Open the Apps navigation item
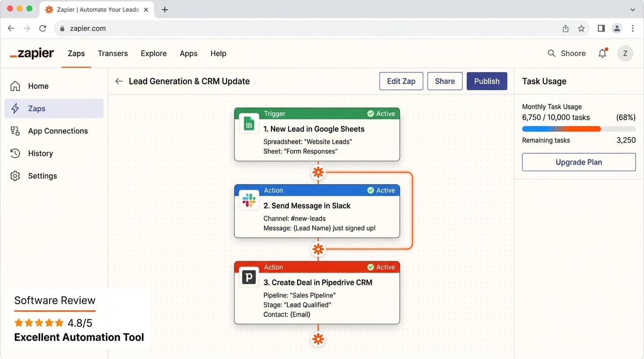This screenshot has height=359, width=644. click(x=189, y=53)
